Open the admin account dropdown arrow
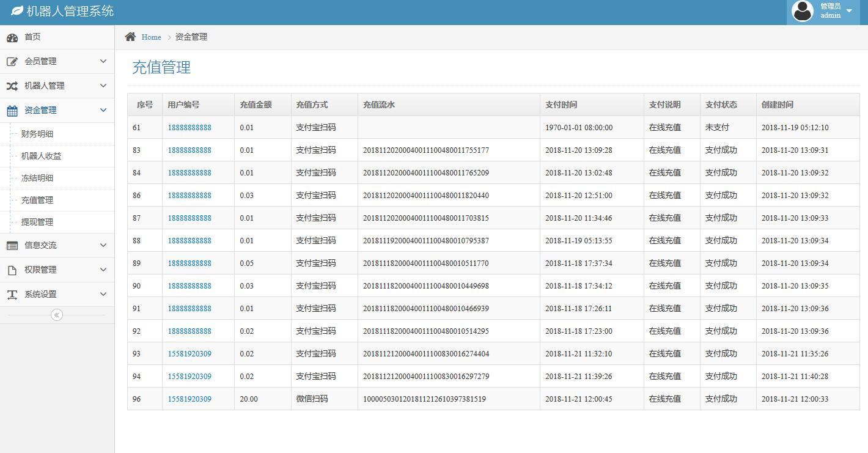This screenshot has width=868, height=453. (x=849, y=11)
